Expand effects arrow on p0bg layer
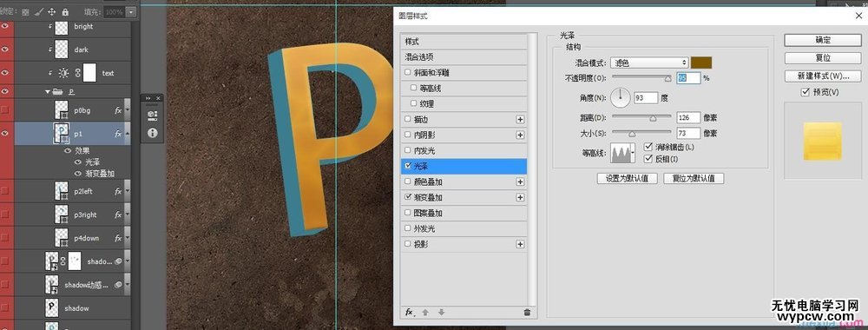Image resolution: width=868 pixels, height=330 pixels. [x=128, y=110]
